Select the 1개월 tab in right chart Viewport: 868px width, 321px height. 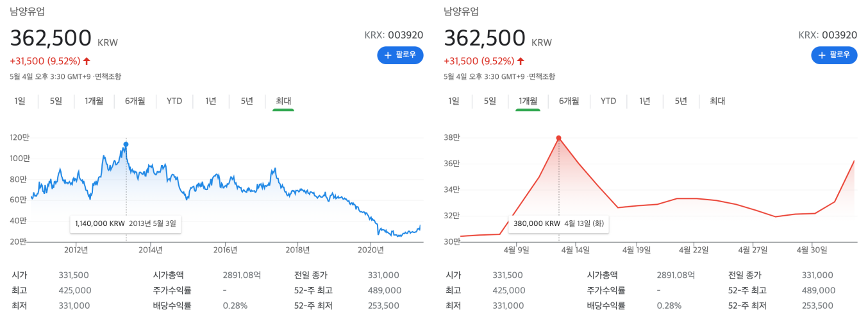point(528,101)
